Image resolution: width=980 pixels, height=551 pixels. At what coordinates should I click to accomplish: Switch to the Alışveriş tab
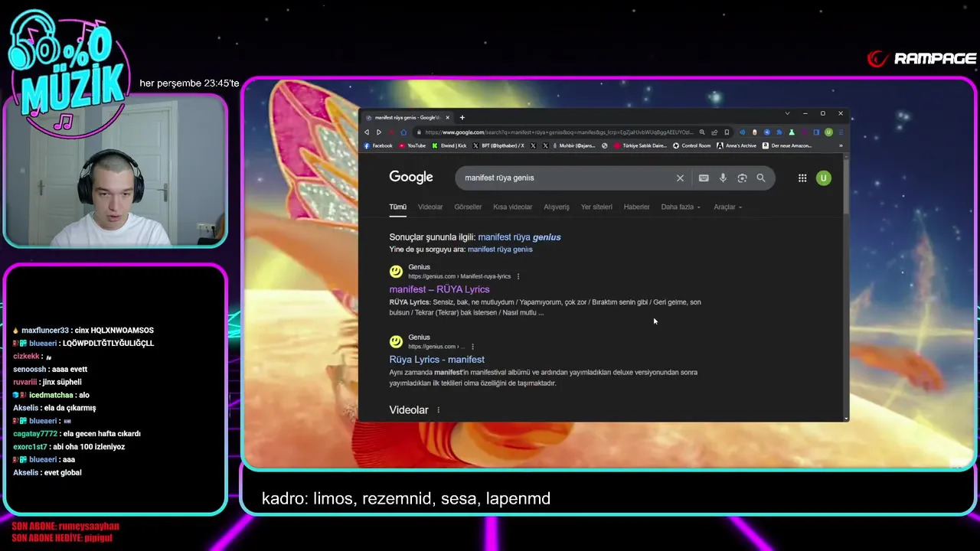pyautogui.click(x=557, y=207)
